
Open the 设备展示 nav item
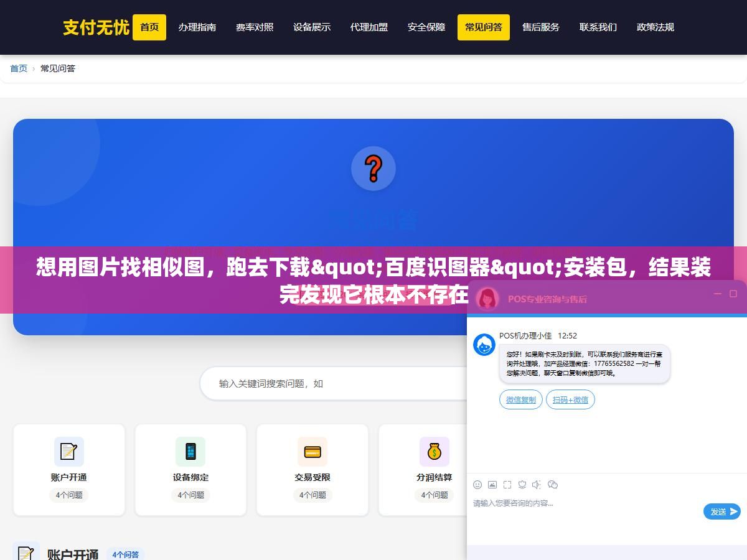pyautogui.click(x=312, y=27)
